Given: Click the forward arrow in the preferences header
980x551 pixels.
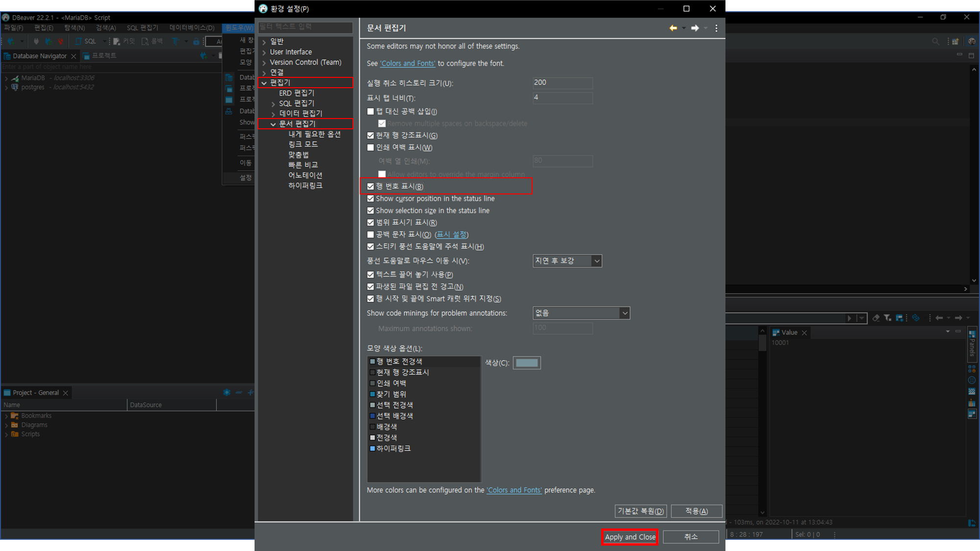Looking at the screenshot, I should (695, 28).
